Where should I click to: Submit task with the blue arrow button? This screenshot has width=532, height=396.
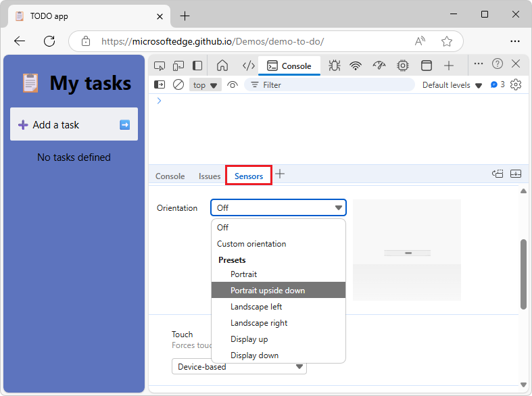point(125,125)
